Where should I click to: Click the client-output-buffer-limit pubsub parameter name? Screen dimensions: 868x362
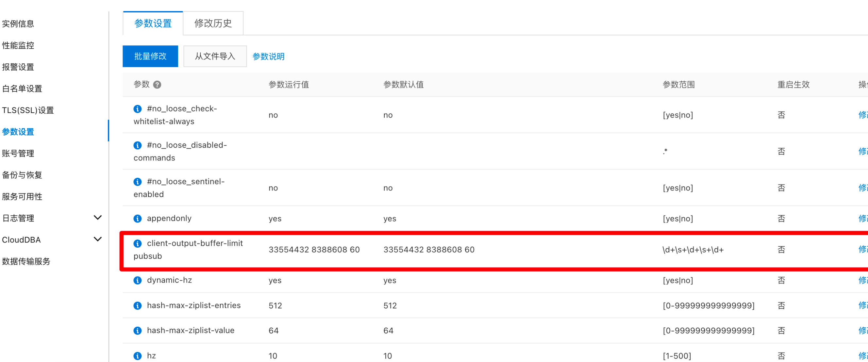click(x=188, y=250)
